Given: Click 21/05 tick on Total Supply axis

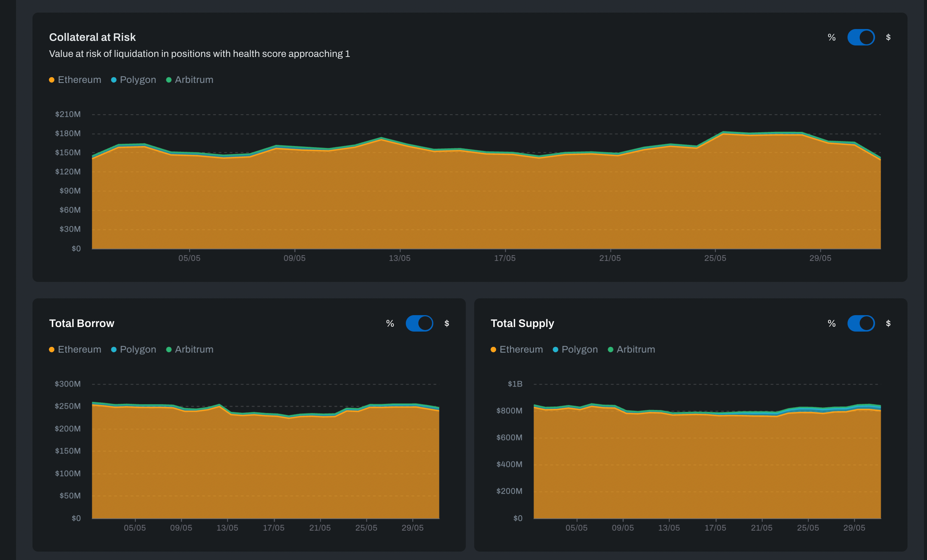Looking at the screenshot, I should tap(762, 528).
